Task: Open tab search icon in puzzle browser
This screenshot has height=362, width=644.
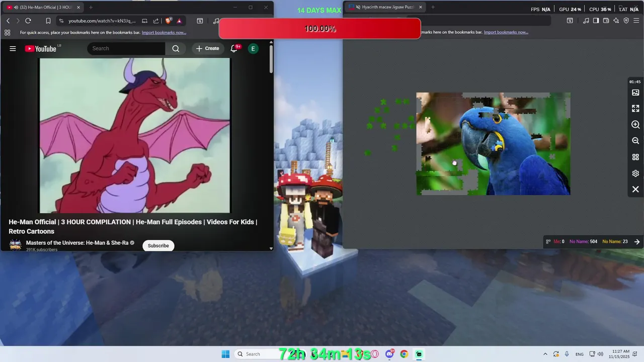Action: pos(570,21)
